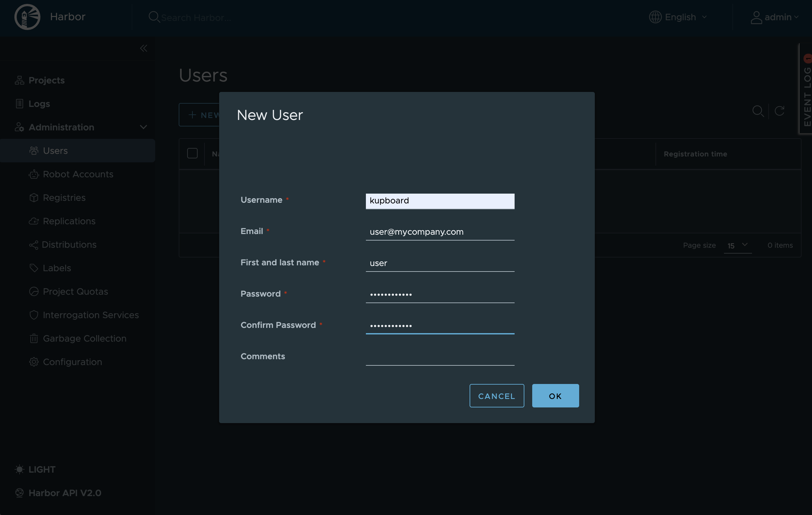
Task: Click the search magnifier icon in users toolbar
Action: tap(758, 111)
